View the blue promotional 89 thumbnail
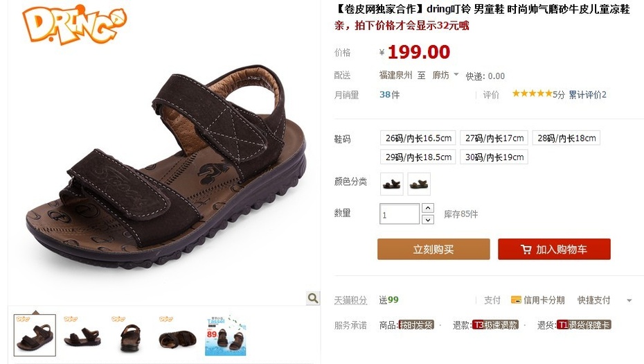Viewport: 644px width, 364px height. tap(226, 335)
